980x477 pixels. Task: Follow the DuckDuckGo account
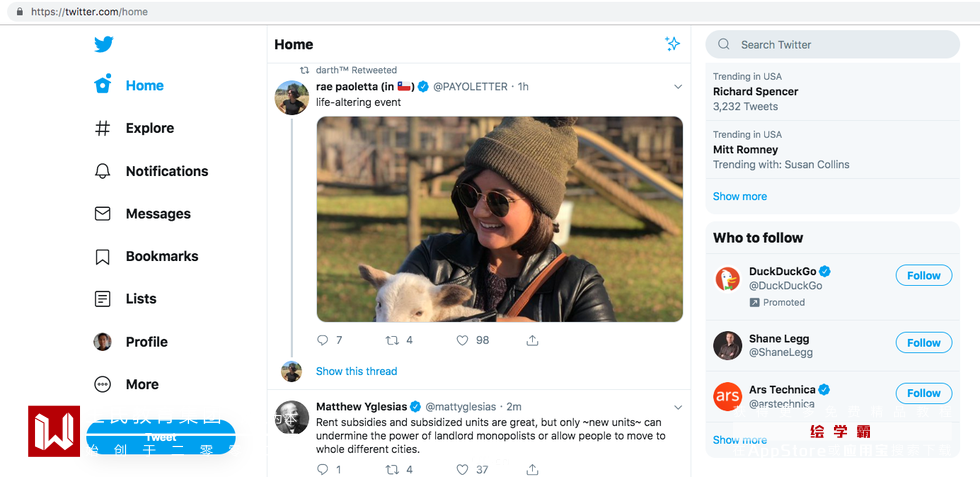pyautogui.click(x=923, y=276)
